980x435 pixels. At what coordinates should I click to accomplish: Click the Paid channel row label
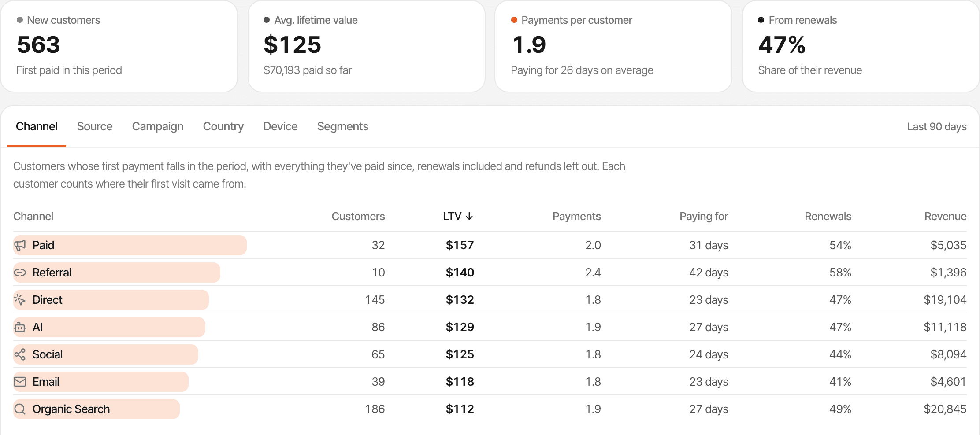coord(43,245)
